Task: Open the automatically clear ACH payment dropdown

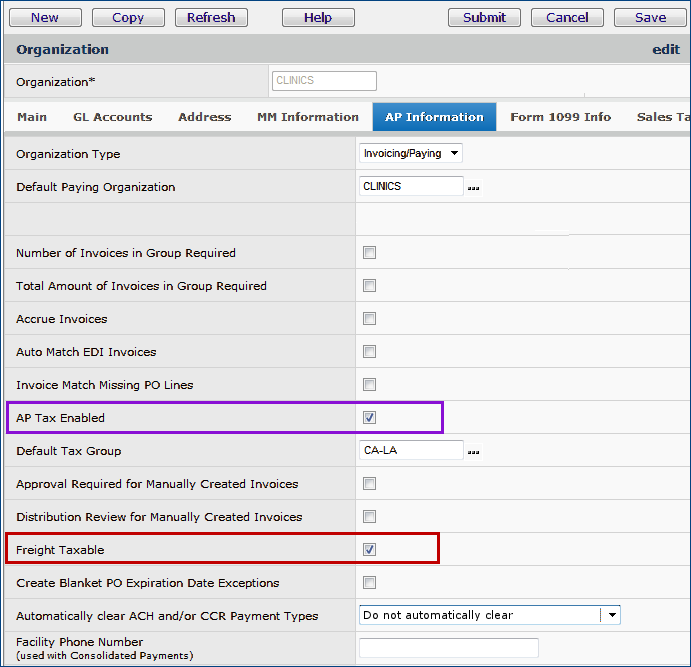Action: point(611,615)
